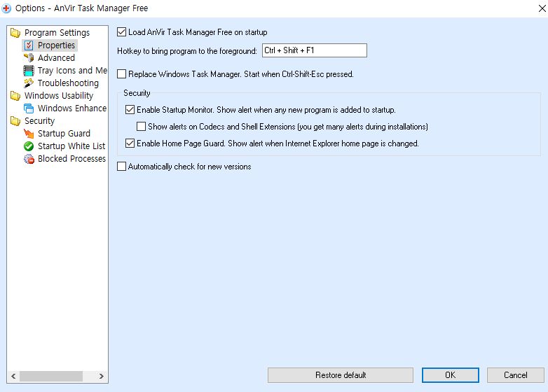
Task: Click the Security folder icon in tree
Action: point(15,121)
